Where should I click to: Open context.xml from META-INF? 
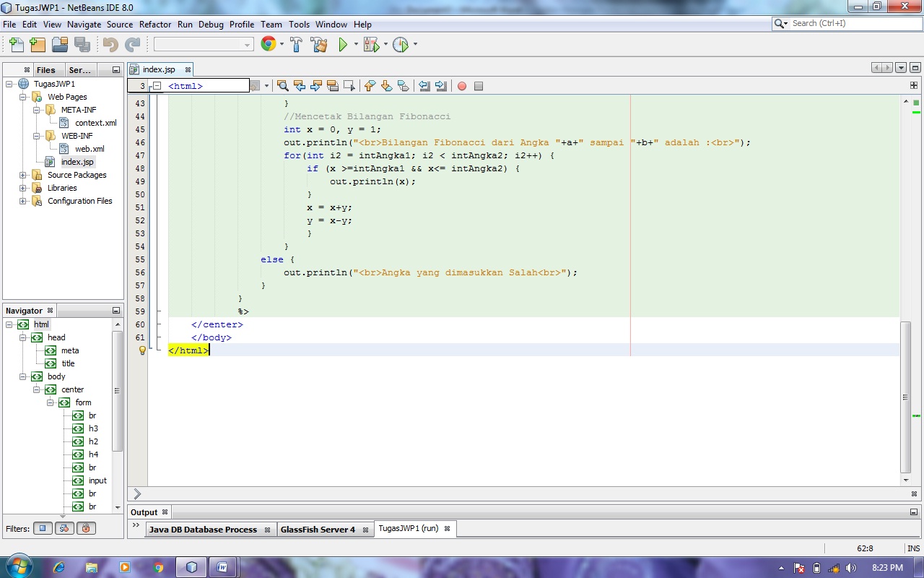[x=95, y=123]
